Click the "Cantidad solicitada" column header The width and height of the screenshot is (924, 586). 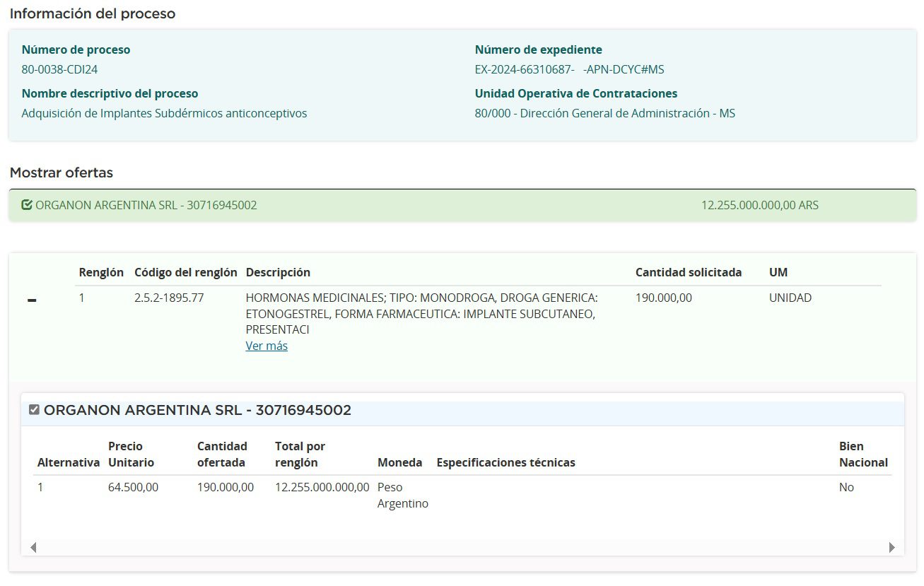pos(688,272)
